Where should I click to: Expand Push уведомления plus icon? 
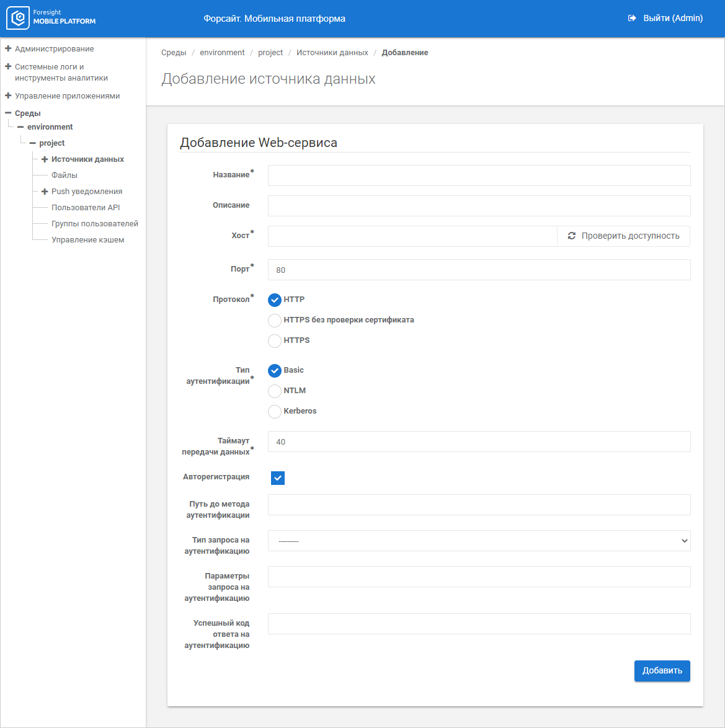click(45, 191)
